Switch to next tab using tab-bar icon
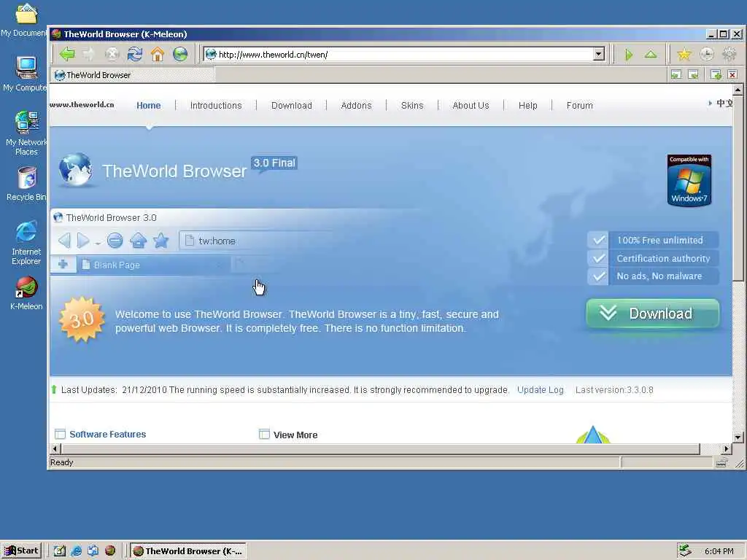Viewport: 747px width, 560px height. click(x=693, y=74)
